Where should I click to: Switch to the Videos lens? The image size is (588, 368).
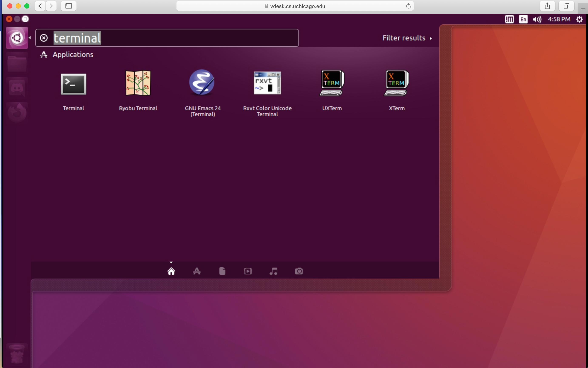click(248, 271)
